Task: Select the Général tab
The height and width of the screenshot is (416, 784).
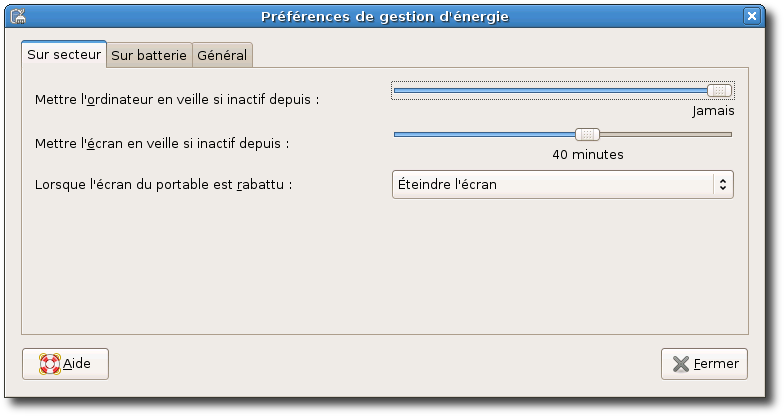Action: point(222,56)
